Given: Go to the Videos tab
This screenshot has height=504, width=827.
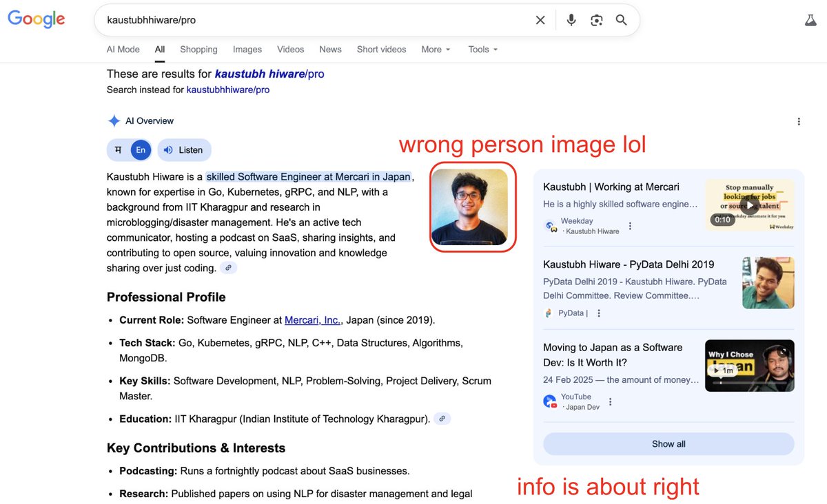Looking at the screenshot, I should (x=290, y=50).
